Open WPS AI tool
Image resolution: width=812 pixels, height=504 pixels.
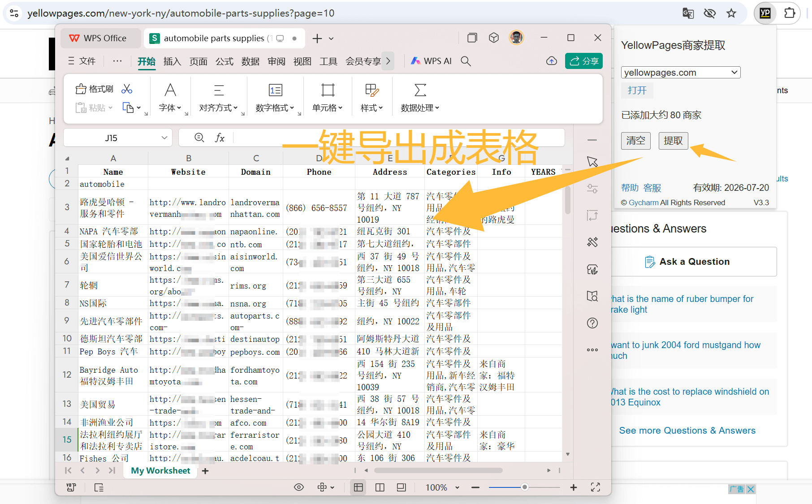pos(431,61)
